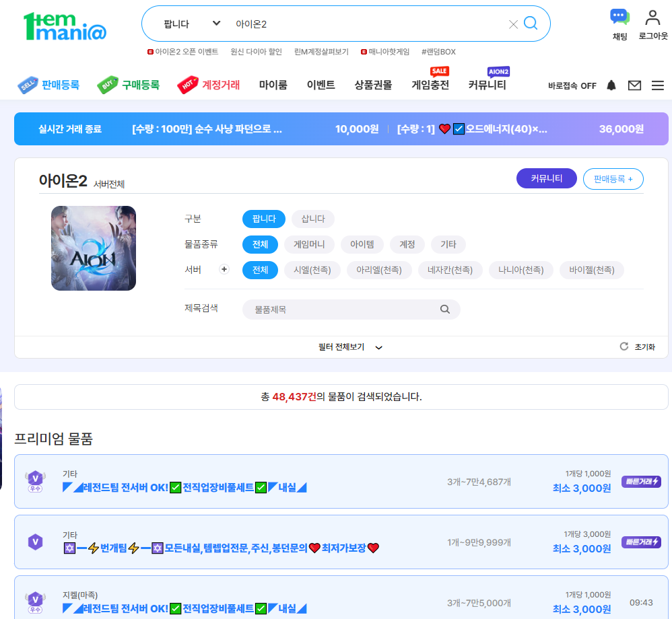Select 아리엘(천족) server
Viewport: 672px width, 619px height.
pyautogui.click(x=379, y=270)
